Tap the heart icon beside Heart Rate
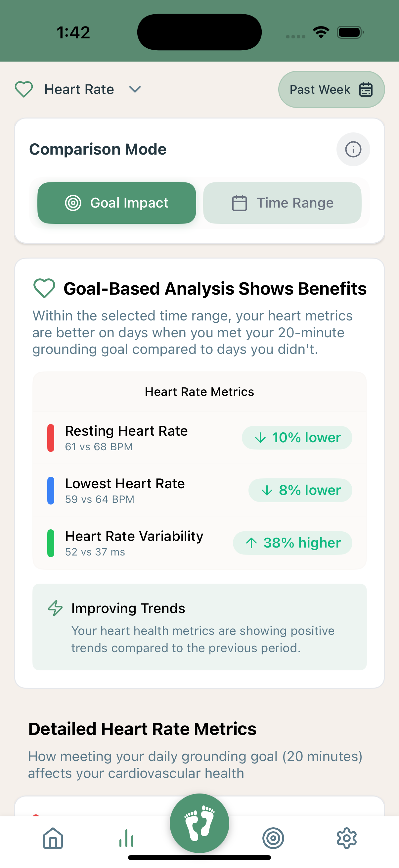 point(24,89)
